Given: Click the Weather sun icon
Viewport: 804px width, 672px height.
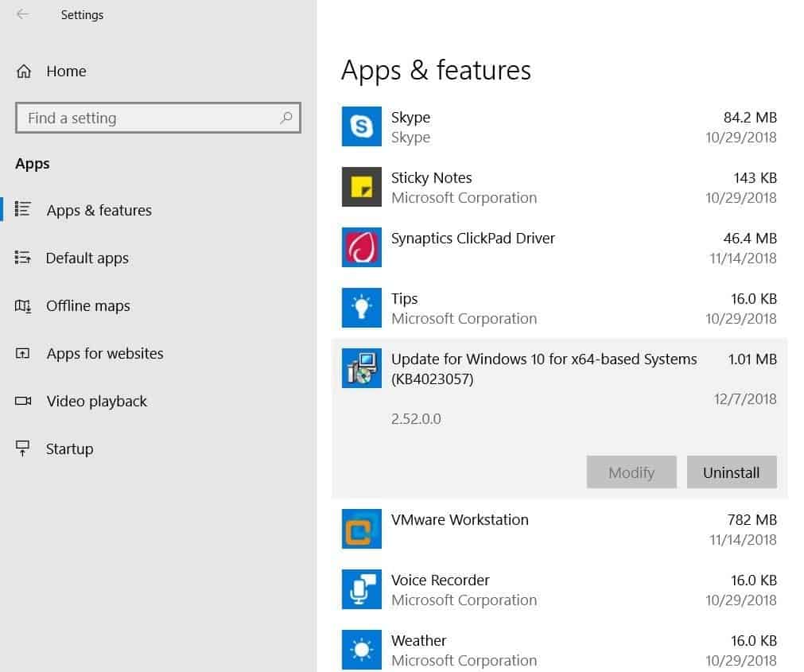Looking at the screenshot, I should point(362,650).
